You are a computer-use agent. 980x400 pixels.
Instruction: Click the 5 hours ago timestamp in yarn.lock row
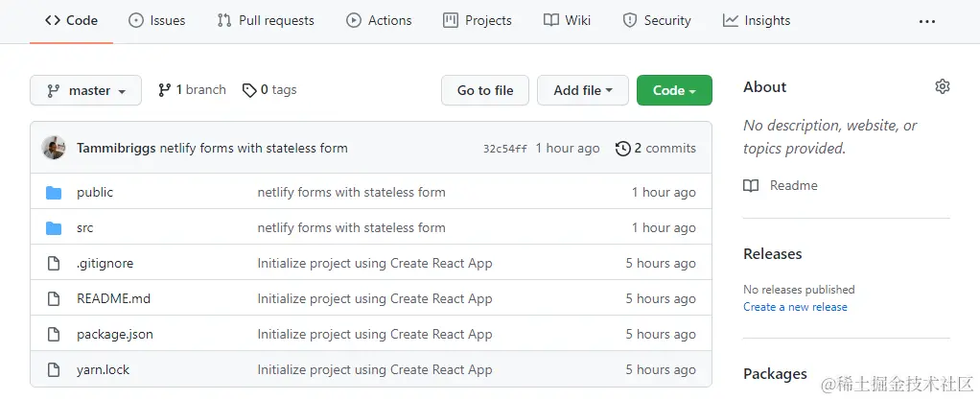pos(661,370)
